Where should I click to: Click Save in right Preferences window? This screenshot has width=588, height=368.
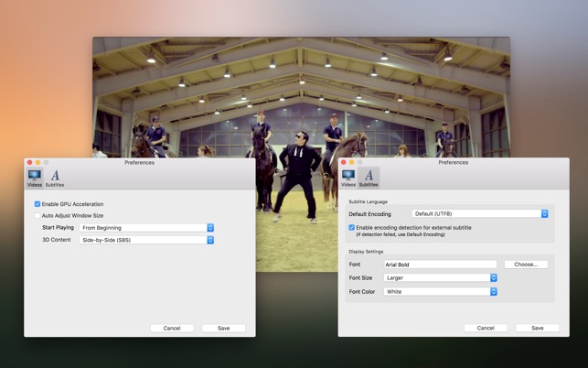538,328
